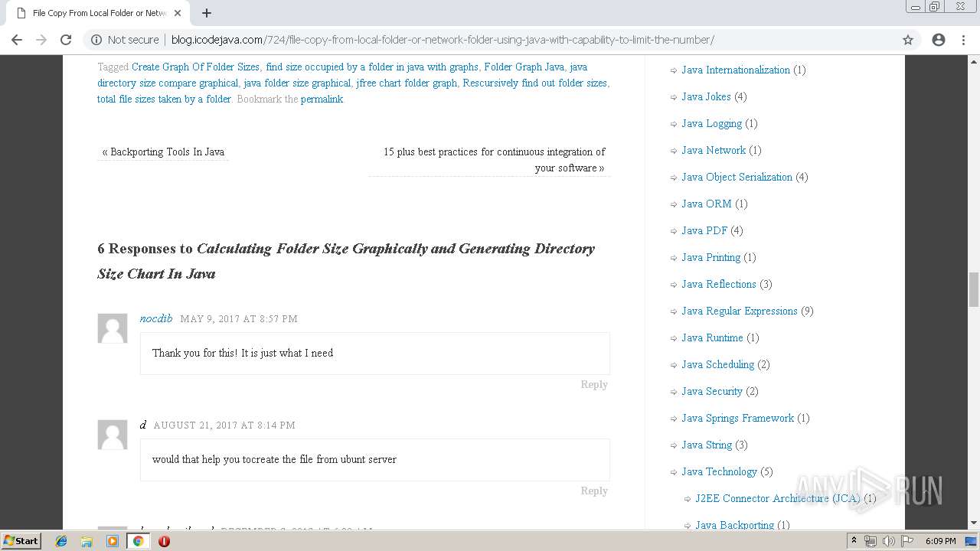
Task: Open the Java Printing category
Action: coord(710,257)
